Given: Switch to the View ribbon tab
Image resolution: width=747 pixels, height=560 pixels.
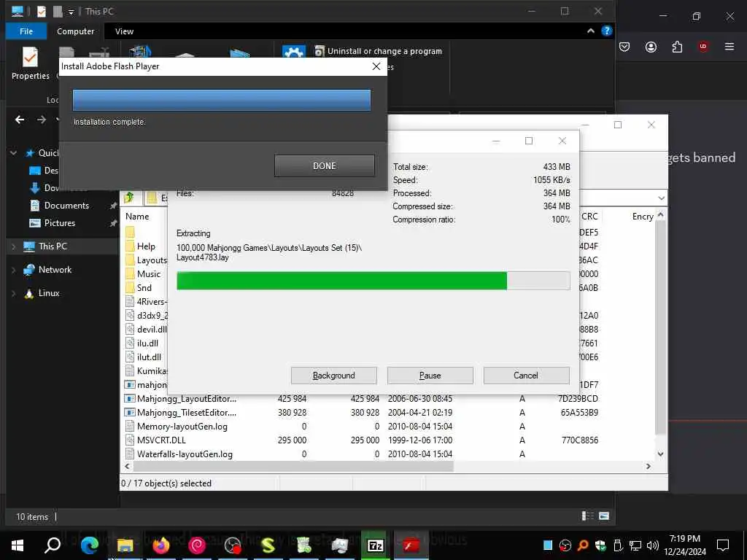Looking at the screenshot, I should pos(124,31).
